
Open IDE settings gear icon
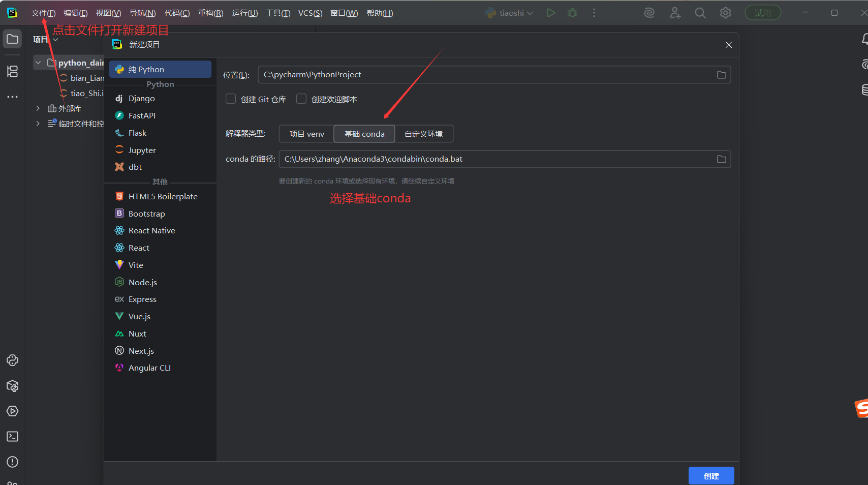726,13
